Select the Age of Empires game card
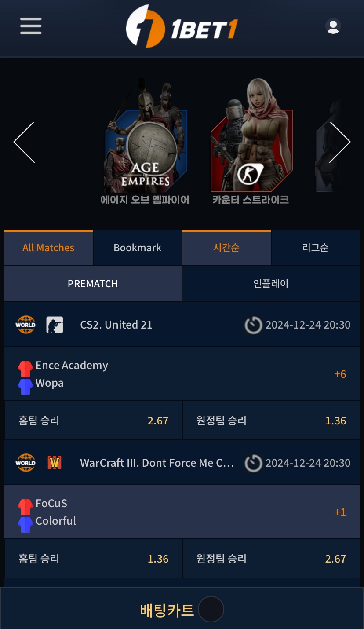Image resolution: width=364 pixels, height=629 pixels. click(x=145, y=142)
